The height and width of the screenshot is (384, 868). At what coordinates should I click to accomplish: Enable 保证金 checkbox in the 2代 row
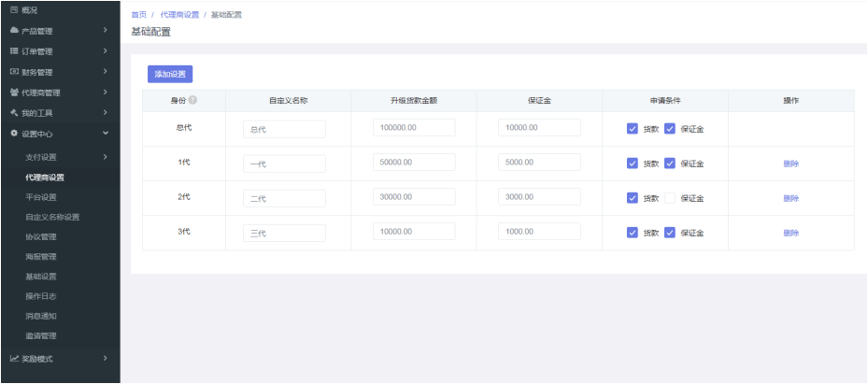(669, 198)
